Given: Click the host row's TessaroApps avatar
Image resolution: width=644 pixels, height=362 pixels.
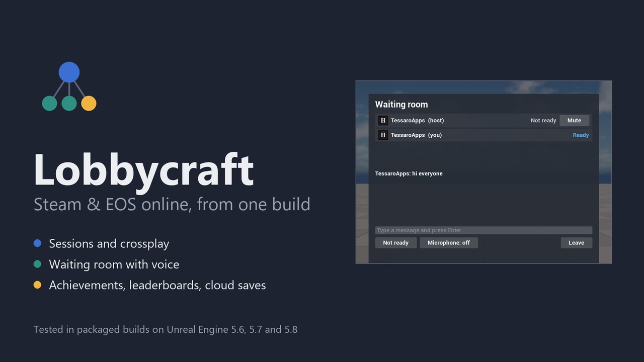Looking at the screenshot, I should click(x=383, y=121).
